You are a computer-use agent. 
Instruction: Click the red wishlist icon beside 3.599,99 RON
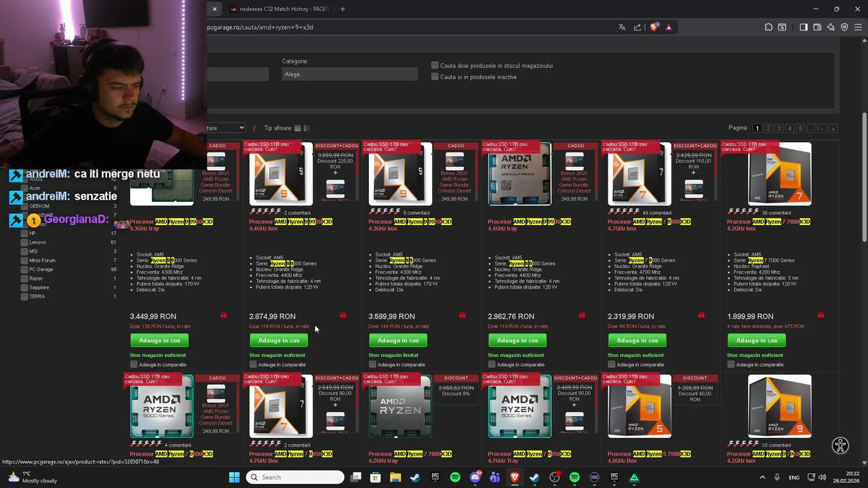pos(462,315)
